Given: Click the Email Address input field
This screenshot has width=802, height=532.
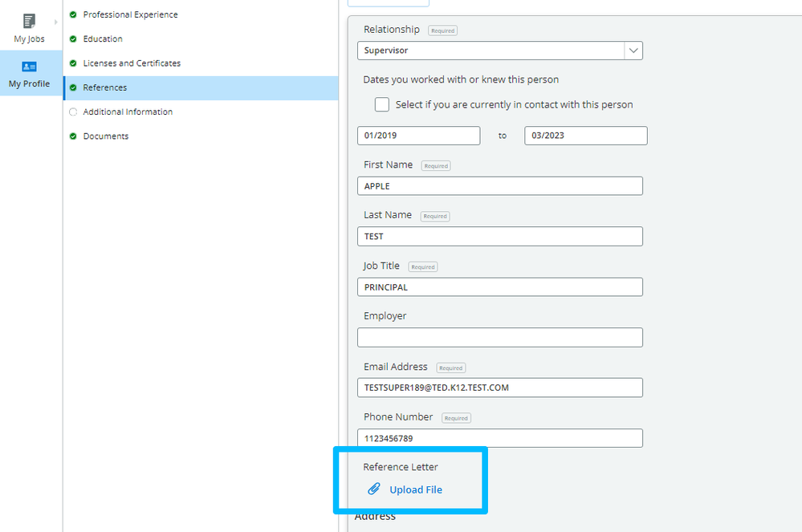Looking at the screenshot, I should tap(499, 387).
